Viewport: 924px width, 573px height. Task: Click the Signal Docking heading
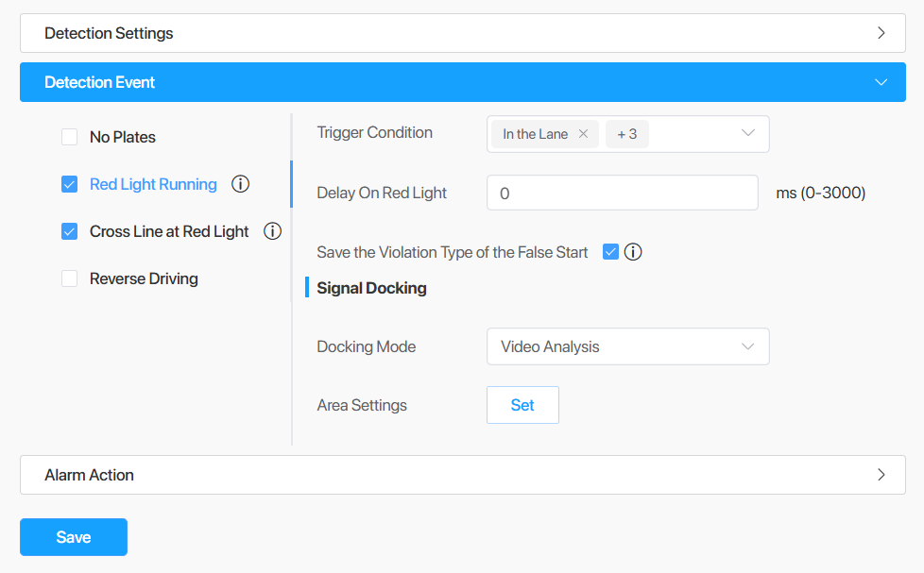tap(372, 288)
